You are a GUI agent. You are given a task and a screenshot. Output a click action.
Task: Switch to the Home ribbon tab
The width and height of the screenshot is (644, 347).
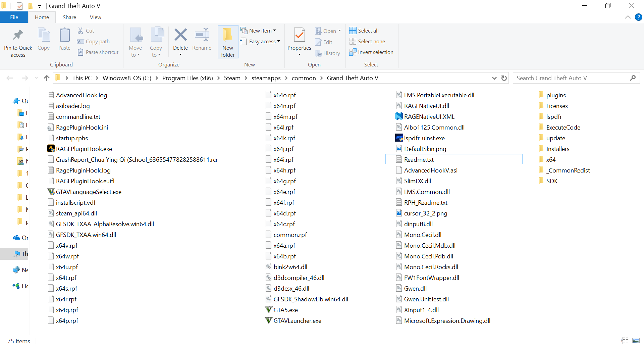tap(42, 17)
